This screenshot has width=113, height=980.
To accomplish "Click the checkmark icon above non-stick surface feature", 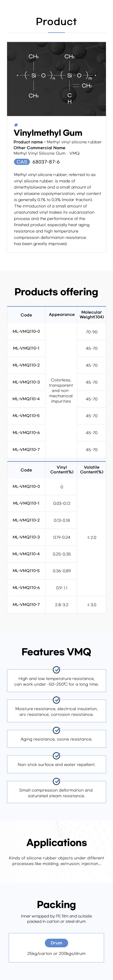I will pyautogui.click(x=56, y=756).
